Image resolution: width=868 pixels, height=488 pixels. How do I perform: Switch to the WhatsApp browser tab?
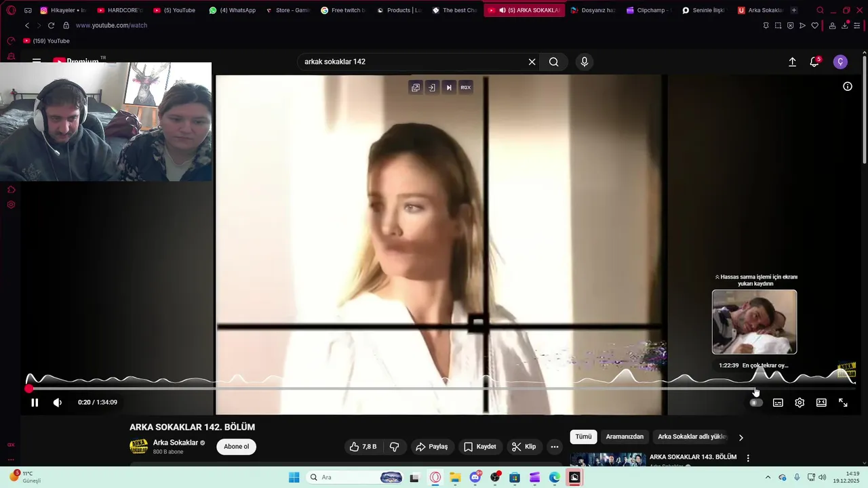pyautogui.click(x=233, y=10)
